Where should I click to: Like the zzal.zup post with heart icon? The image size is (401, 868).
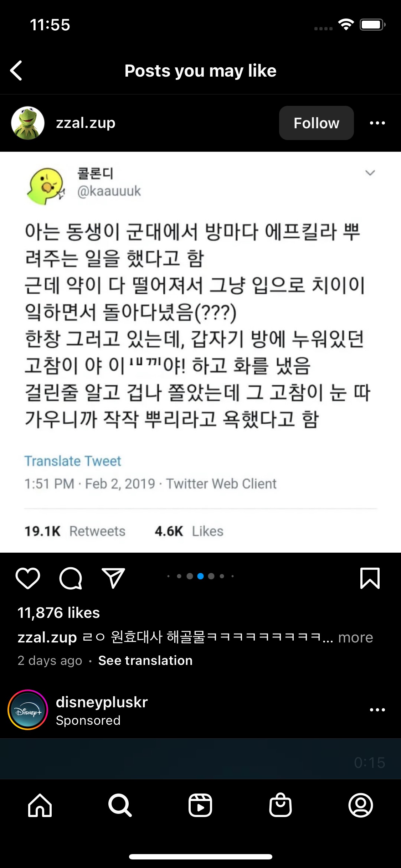tap(28, 578)
